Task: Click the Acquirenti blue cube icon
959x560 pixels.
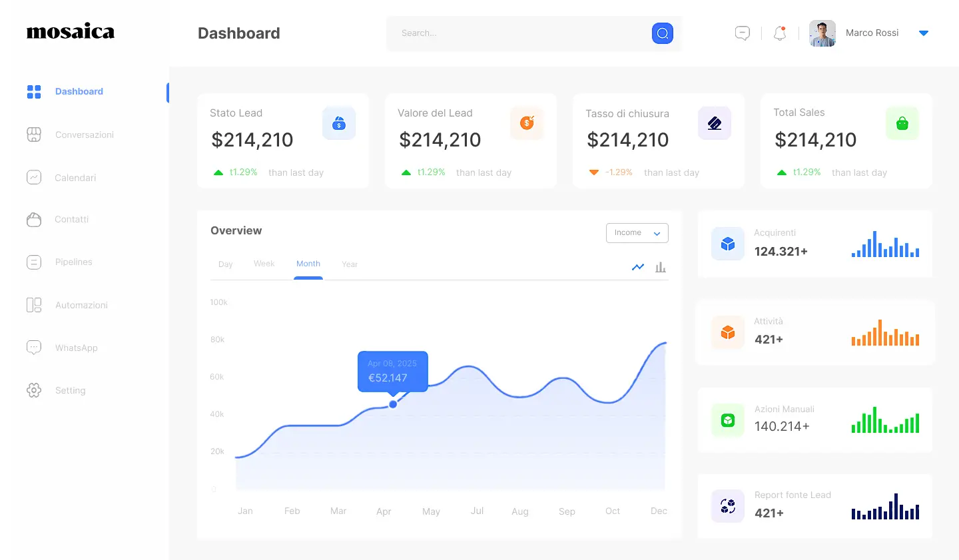Action: click(728, 244)
